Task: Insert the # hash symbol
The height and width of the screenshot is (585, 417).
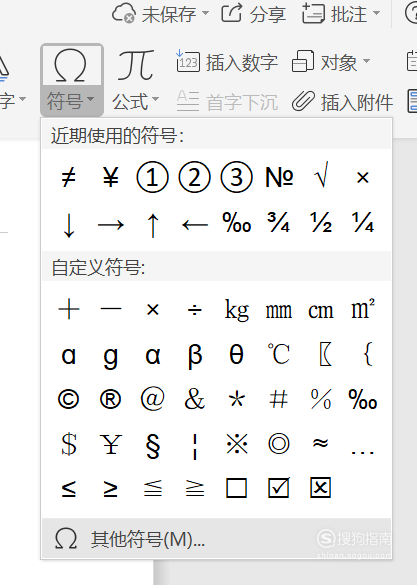Action: [279, 398]
